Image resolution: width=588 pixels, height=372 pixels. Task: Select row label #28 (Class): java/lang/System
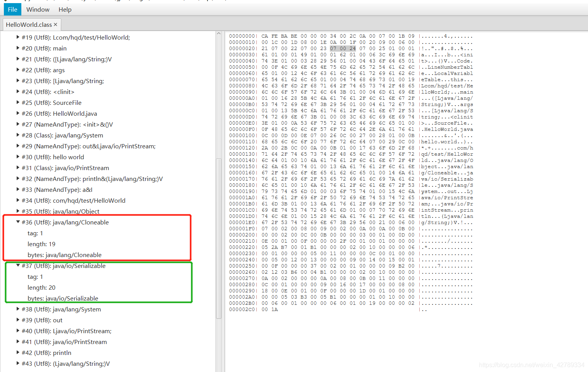[62, 135]
